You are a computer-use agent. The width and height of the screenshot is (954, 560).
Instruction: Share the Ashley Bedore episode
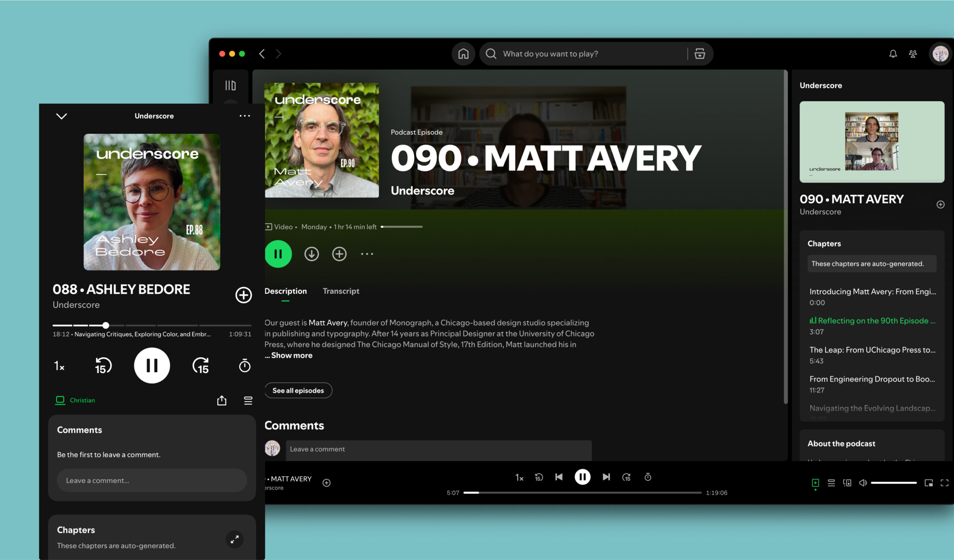[221, 400]
